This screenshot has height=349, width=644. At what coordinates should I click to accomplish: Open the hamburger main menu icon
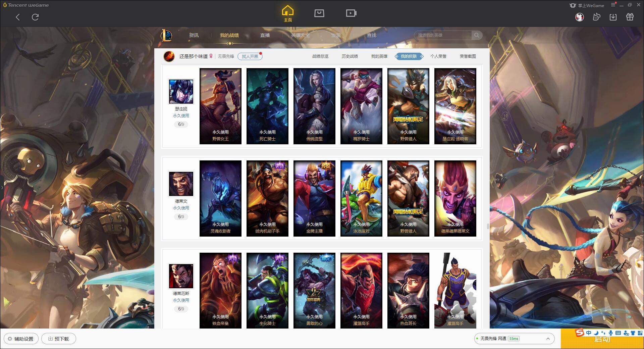click(x=613, y=5)
